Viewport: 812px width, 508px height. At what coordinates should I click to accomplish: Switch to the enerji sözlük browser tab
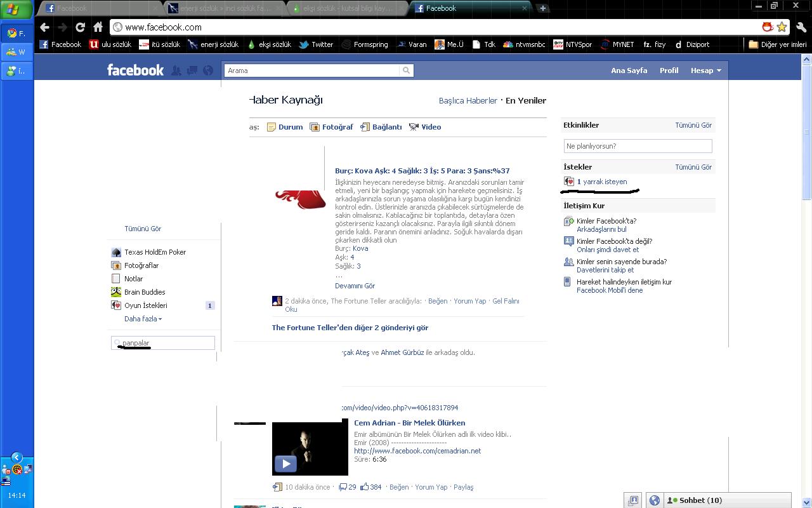[x=225, y=8]
